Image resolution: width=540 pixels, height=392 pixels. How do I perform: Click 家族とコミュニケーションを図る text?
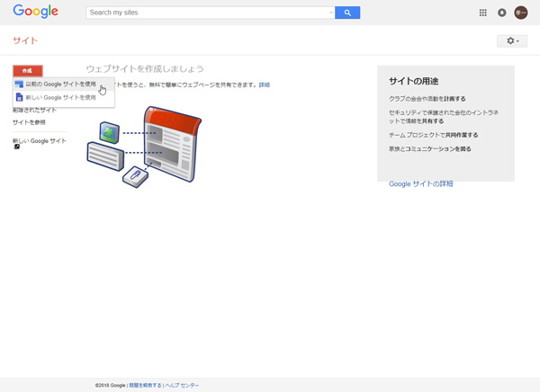[x=430, y=148]
